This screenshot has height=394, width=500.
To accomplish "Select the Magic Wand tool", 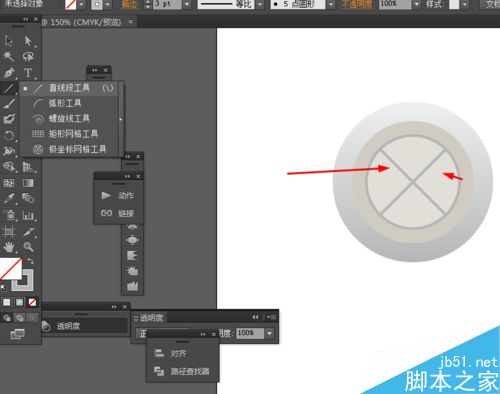I will 9,57.
